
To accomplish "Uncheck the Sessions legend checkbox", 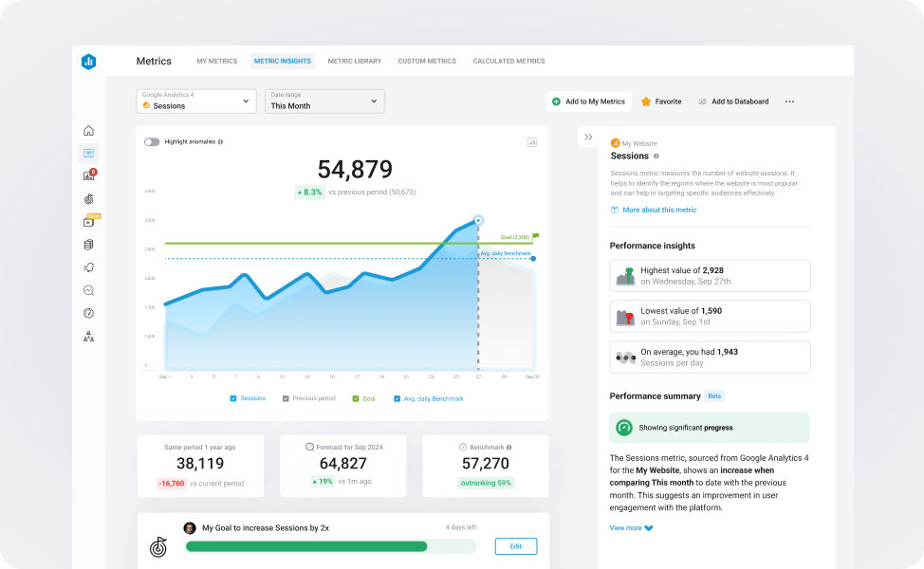I will 232,398.
